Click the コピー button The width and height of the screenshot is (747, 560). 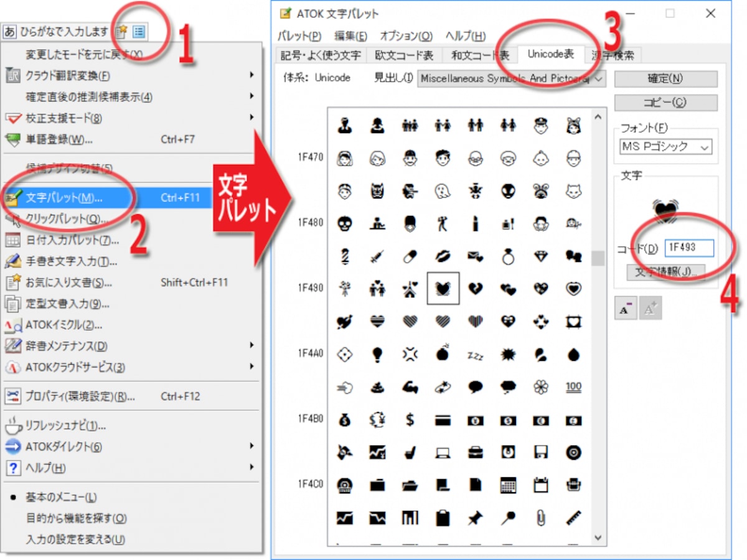pyautogui.click(x=665, y=103)
